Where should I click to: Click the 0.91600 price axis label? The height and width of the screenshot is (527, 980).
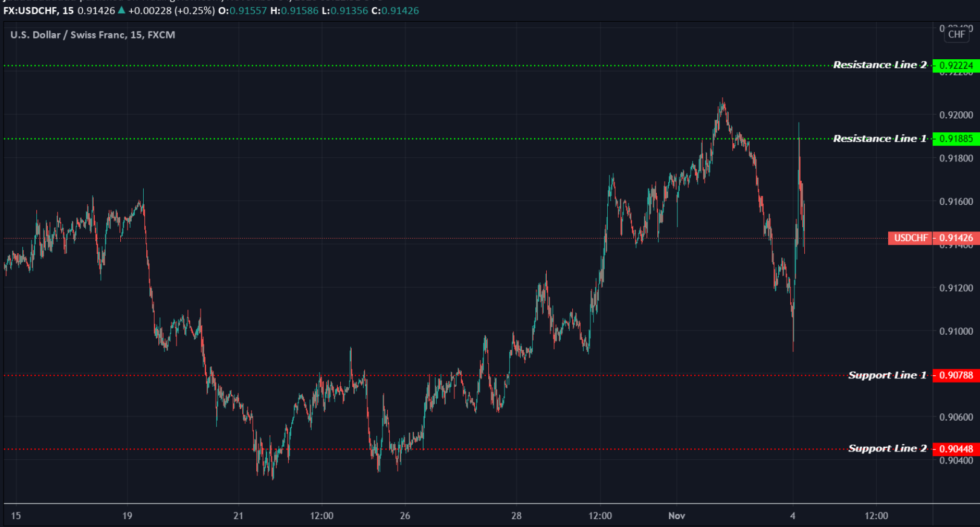[x=956, y=201]
